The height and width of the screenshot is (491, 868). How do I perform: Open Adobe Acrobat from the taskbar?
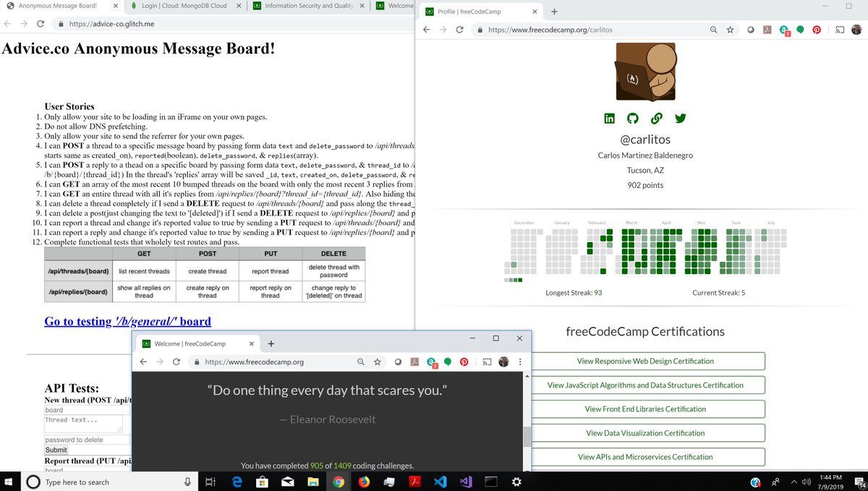click(x=415, y=482)
